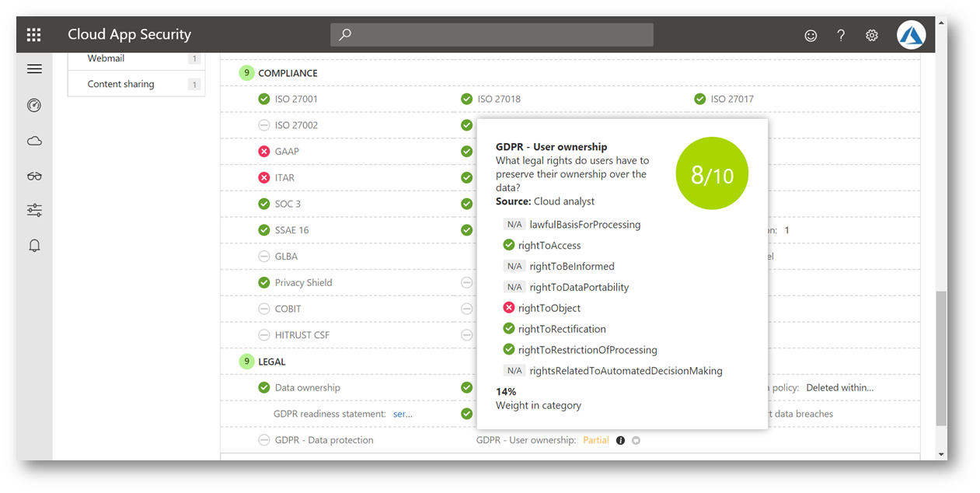Click the "GDPR - User ownership" tooltip title
The height and width of the screenshot is (493, 980).
(552, 147)
